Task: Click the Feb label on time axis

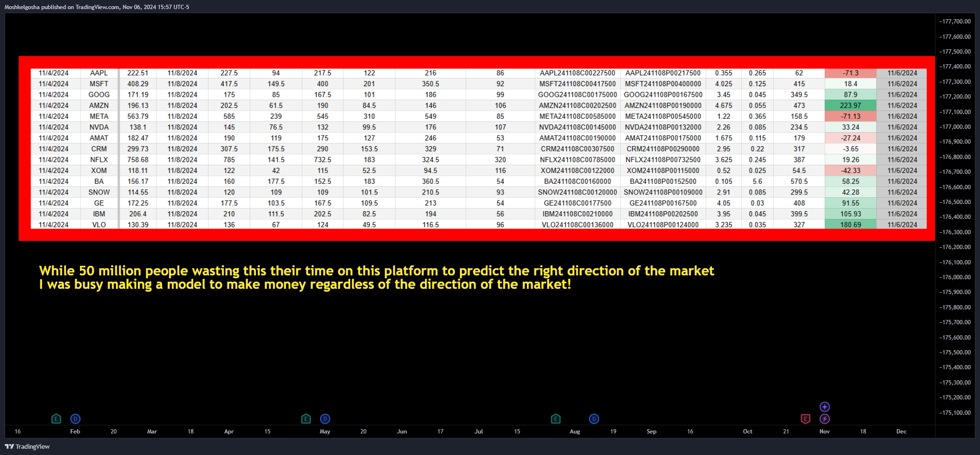Action: [75, 432]
